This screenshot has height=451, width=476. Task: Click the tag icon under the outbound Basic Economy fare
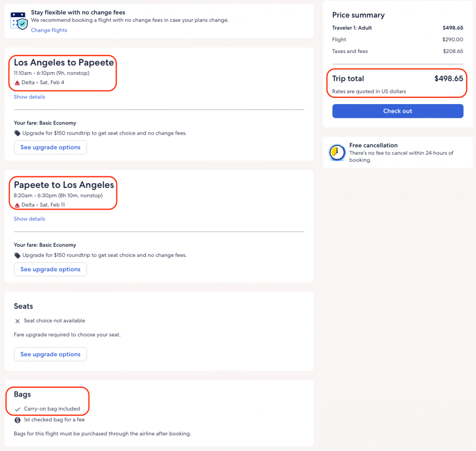pos(17,133)
